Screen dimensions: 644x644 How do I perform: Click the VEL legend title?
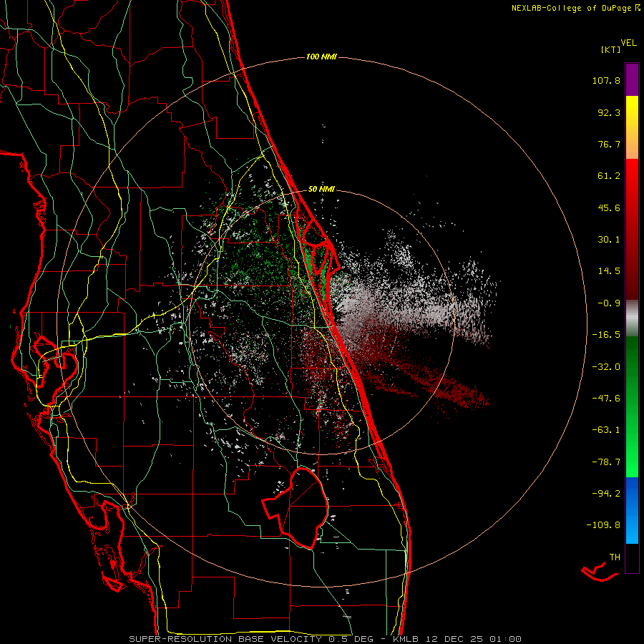(x=628, y=43)
